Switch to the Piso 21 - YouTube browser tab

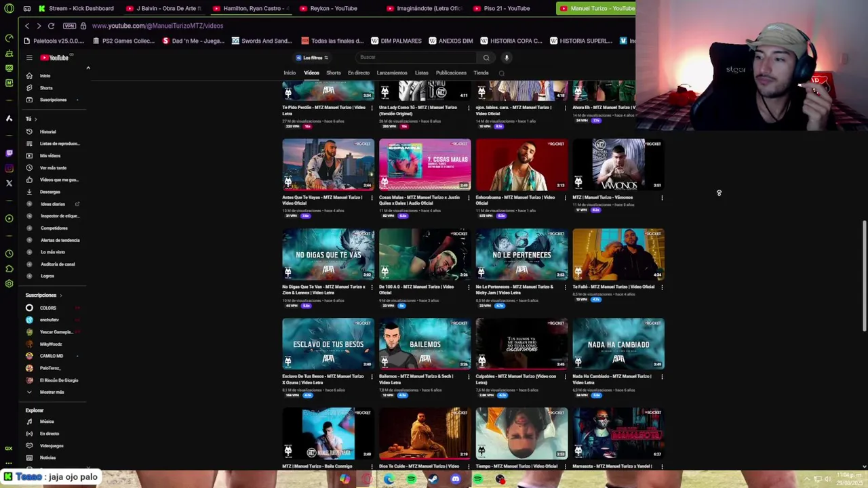(502, 8)
